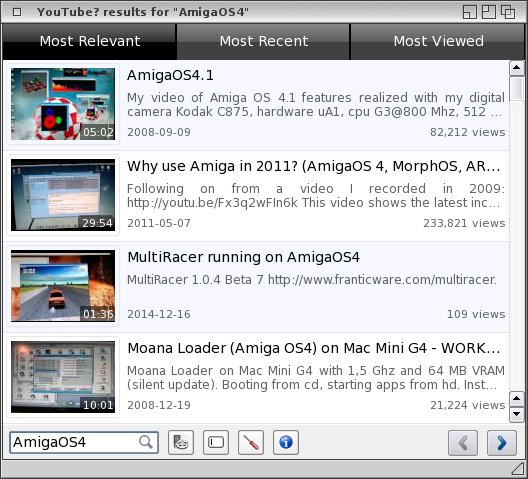Click the Kodak C875 description text
The height and width of the screenshot is (479, 528).
[316, 105]
